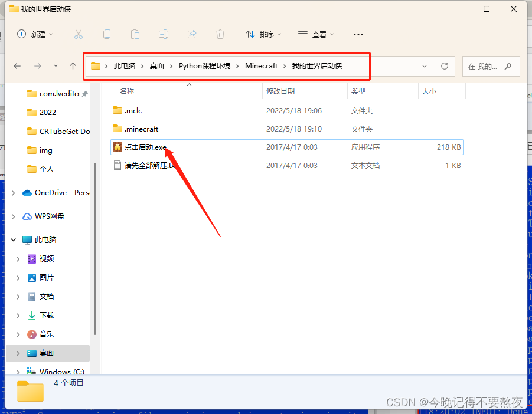Expand the OneDrive tree node

pos(13,193)
